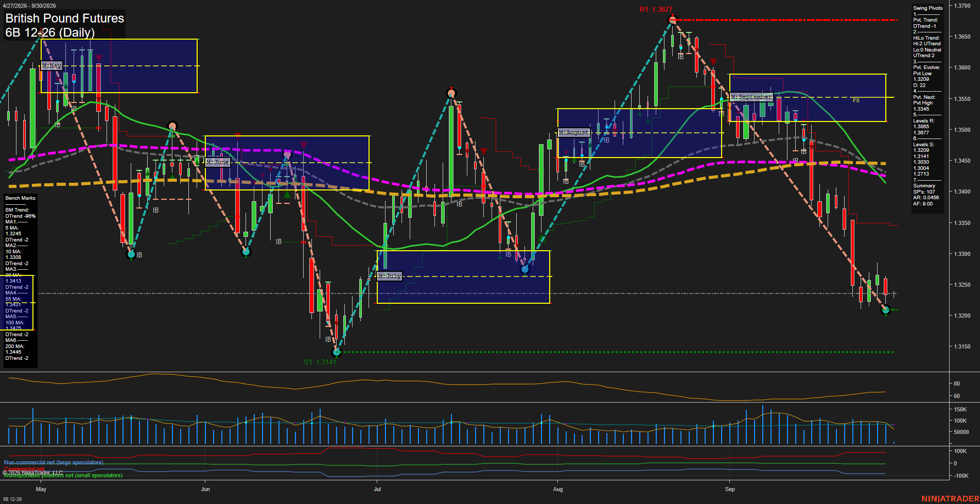The width and height of the screenshot is (980, 504).
Task: Click the 200 MA 1.3445 benchmark value
Action: 13,352
